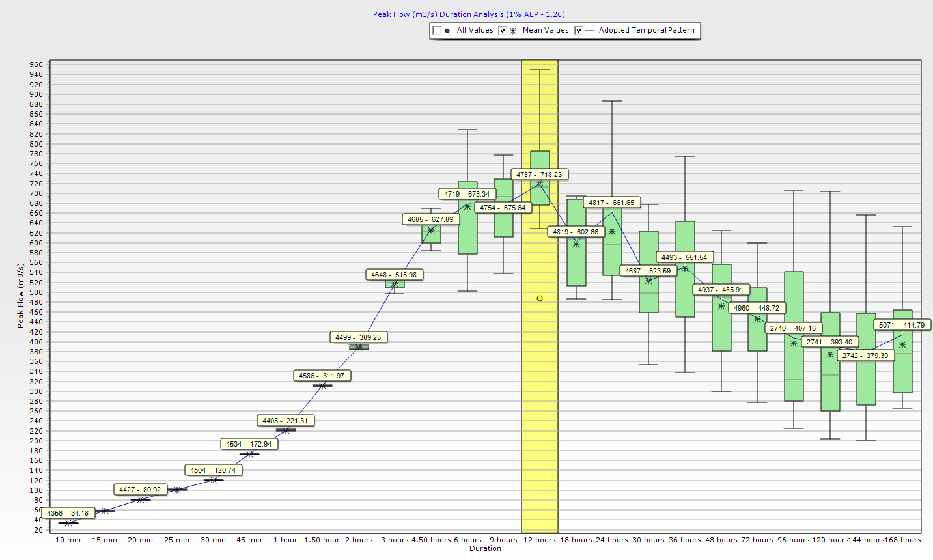Click the "96 hours" duration axis label
933x560 pixels.
(x=792, y=540)
